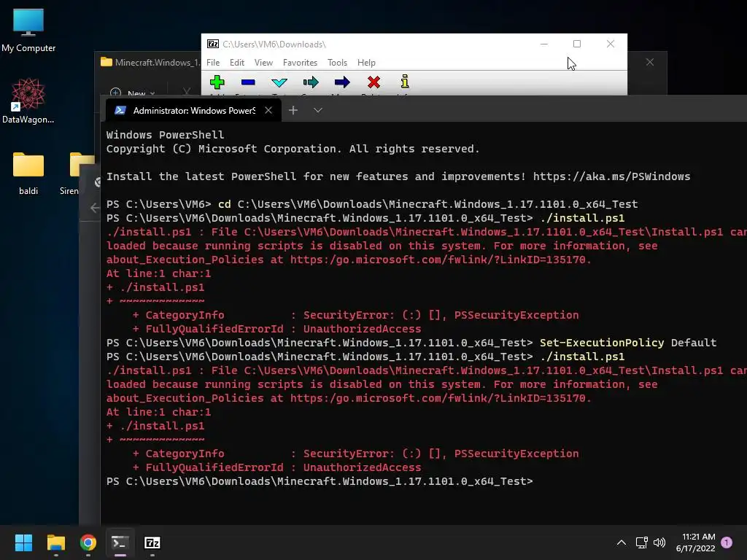The image size is (747, 560).
Task: Show hidden icons in the system tray
Action: (x=622, y=542)
